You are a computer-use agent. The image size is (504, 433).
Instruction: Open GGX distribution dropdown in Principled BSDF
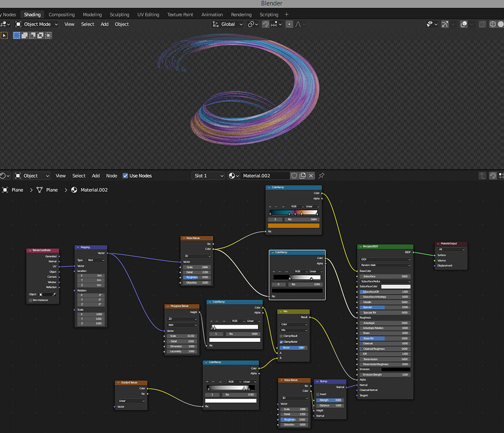[385, 259]
